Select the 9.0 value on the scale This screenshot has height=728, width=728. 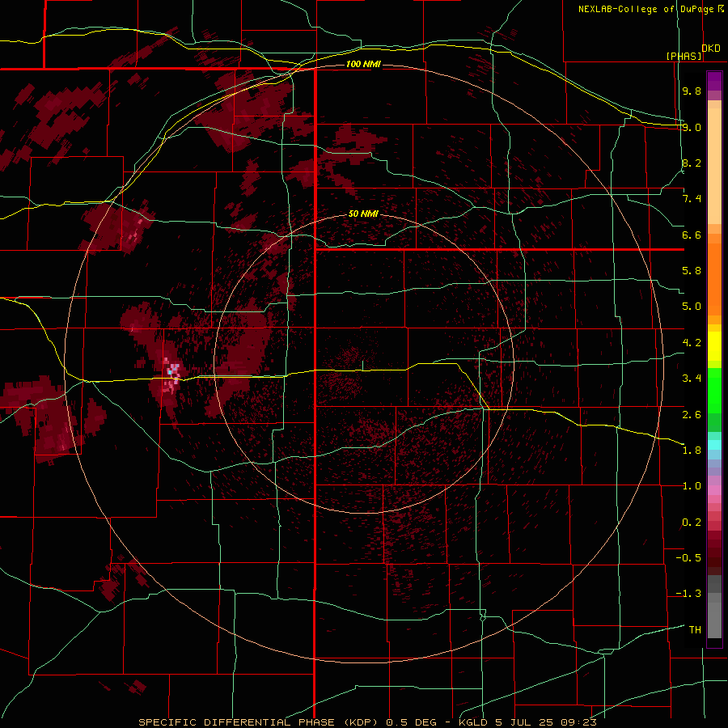click(x=692, y=127)
